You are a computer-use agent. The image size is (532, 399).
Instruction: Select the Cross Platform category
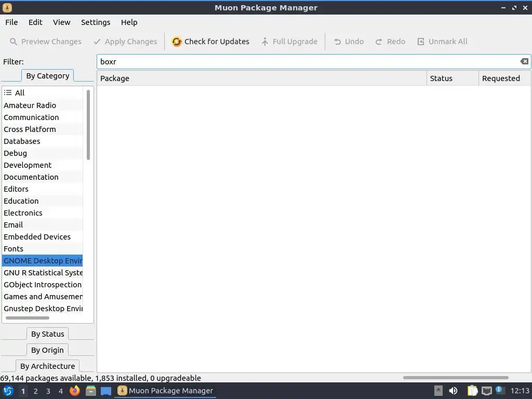43,129
